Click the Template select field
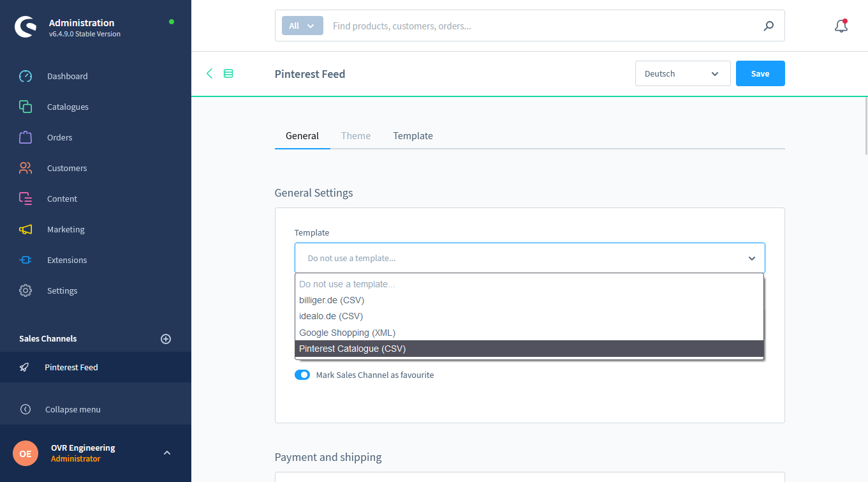868x482 pixels. tap(529, 258)
